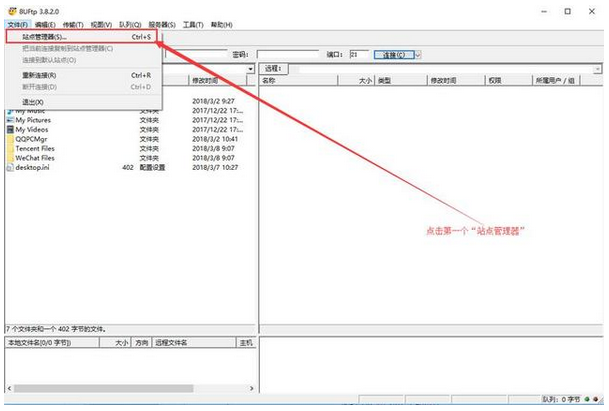Click the date 2018/3/2 9:27
This screenshot has height=411, width=609.
click(213, 101)
